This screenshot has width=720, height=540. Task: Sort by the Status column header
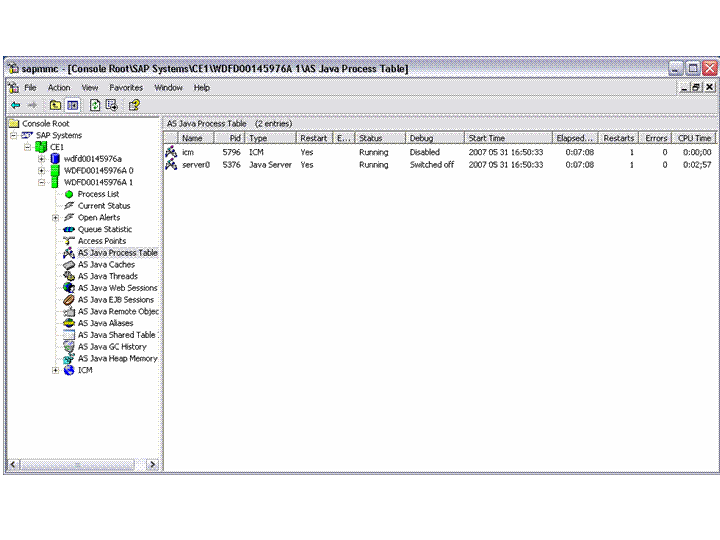click(x=380, y=138)
